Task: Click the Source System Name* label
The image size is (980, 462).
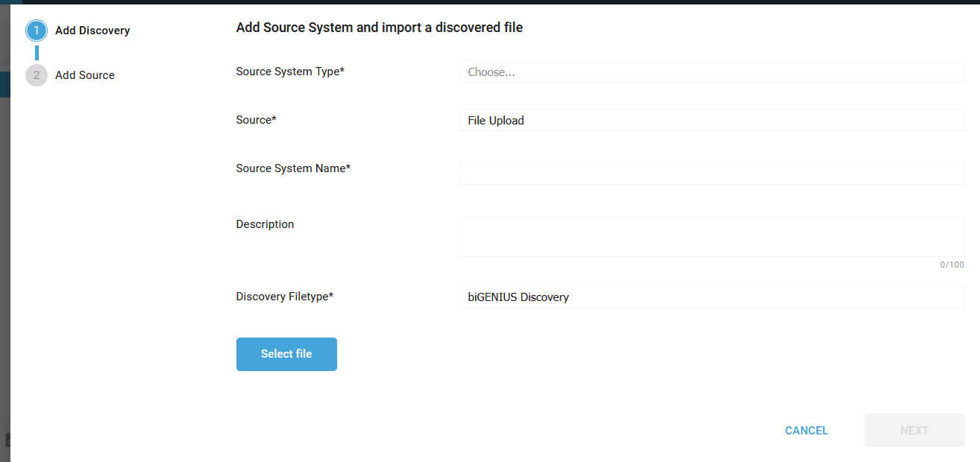Action: pyautogui.click(x=293, y=168)
